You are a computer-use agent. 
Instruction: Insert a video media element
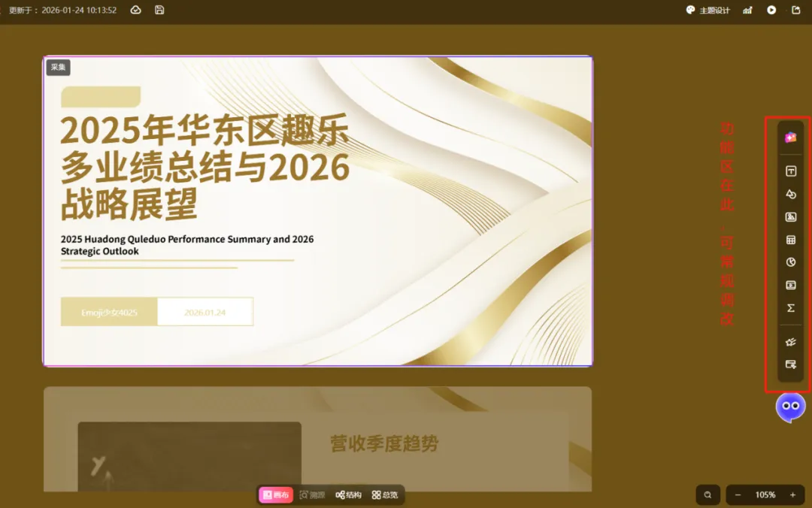791,285
